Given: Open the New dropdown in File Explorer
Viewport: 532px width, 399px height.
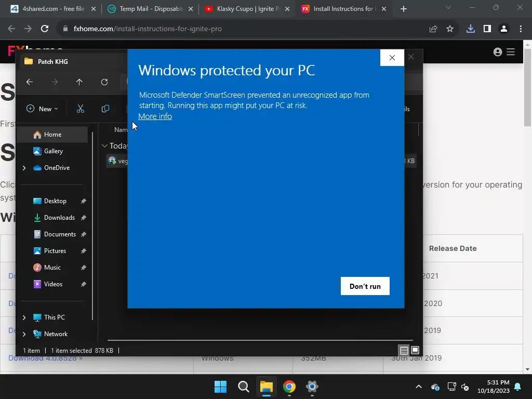Looking at the screenshot, I should point(42,109).
